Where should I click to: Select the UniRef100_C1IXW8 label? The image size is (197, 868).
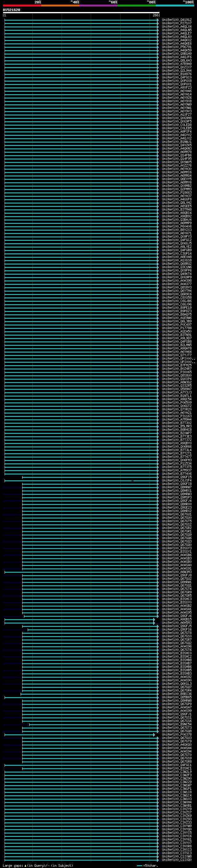click(x=176, y=857)
